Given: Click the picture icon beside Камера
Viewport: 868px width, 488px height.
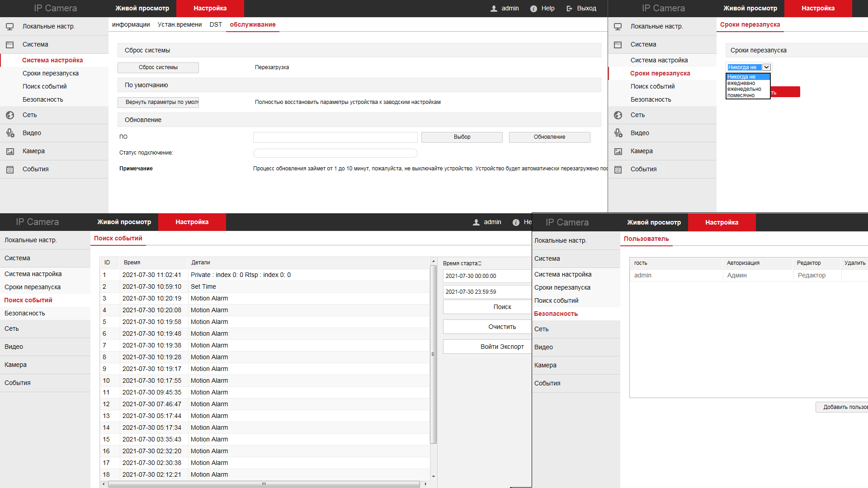Looking at the screenshot, I should pyautogui.click(x=9, y=151).
